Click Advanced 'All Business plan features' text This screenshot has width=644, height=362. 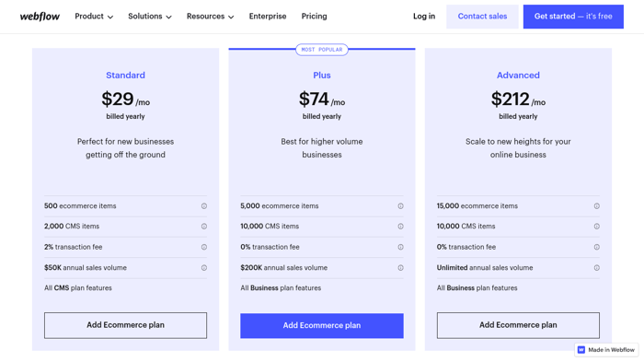point(477,288)
